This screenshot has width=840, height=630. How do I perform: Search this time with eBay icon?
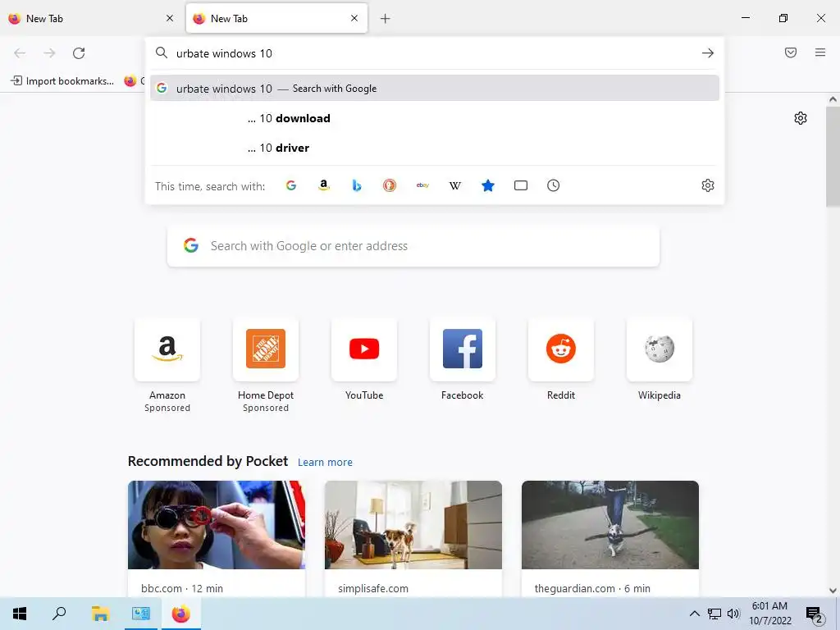pos(422,185)
